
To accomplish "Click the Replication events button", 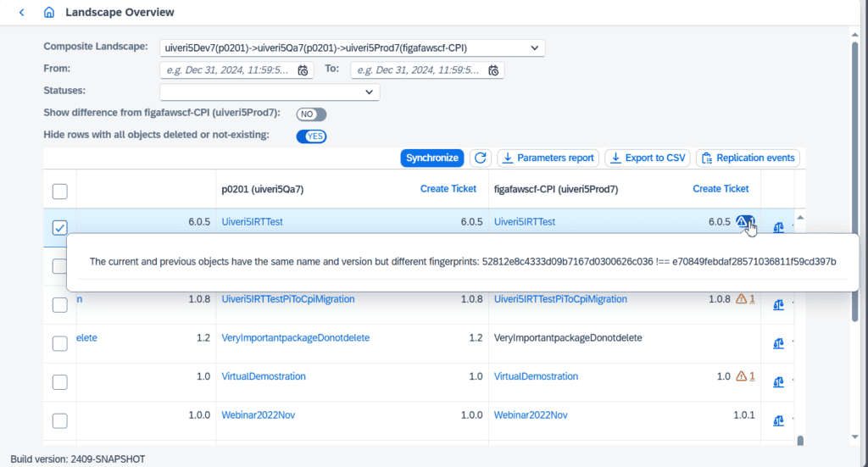I will 748,158.
